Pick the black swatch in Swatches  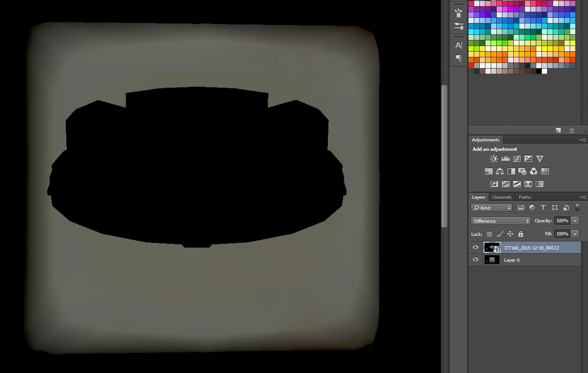pos(539,71)
